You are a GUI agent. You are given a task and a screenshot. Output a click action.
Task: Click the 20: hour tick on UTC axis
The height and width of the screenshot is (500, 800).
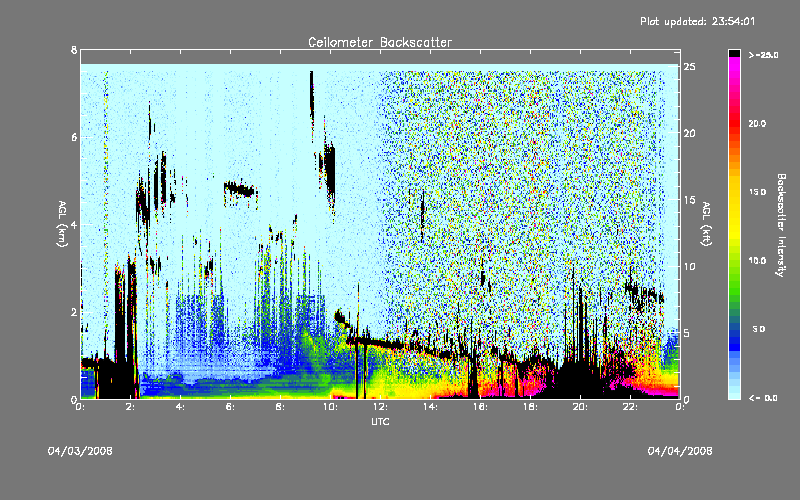(580, 407)
